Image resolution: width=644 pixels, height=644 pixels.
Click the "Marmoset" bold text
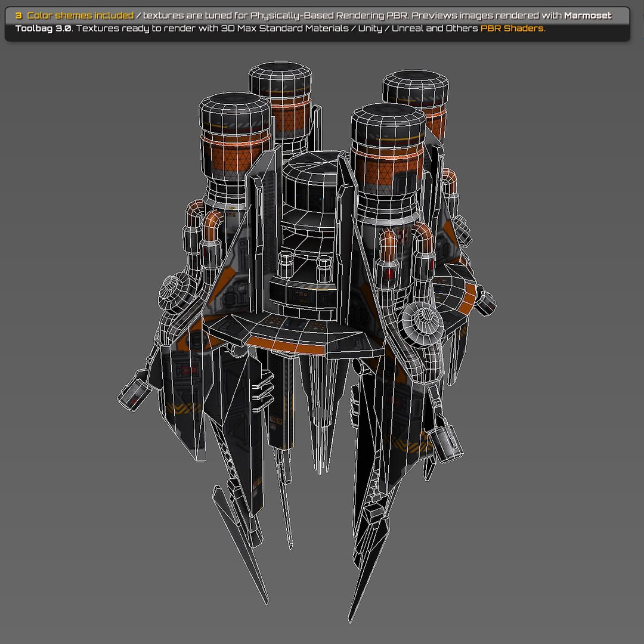tap(588, 16)
